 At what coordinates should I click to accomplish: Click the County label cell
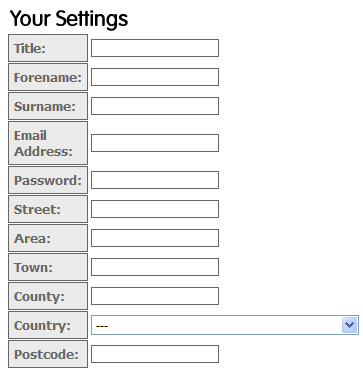(48, 296)
